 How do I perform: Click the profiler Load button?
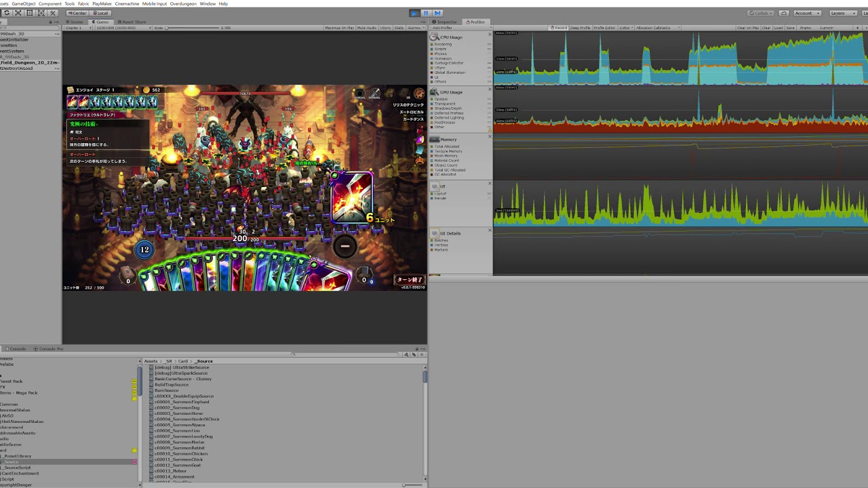click(778, 28)
